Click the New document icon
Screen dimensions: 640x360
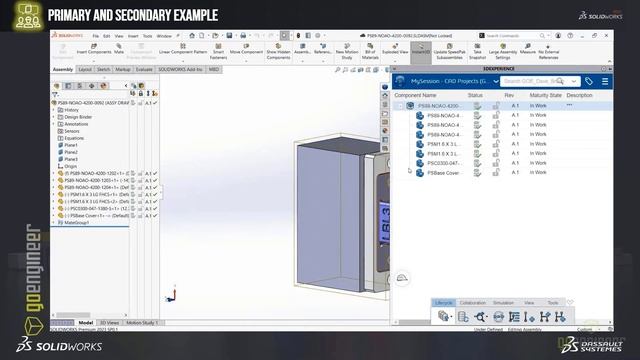point(202,36)
